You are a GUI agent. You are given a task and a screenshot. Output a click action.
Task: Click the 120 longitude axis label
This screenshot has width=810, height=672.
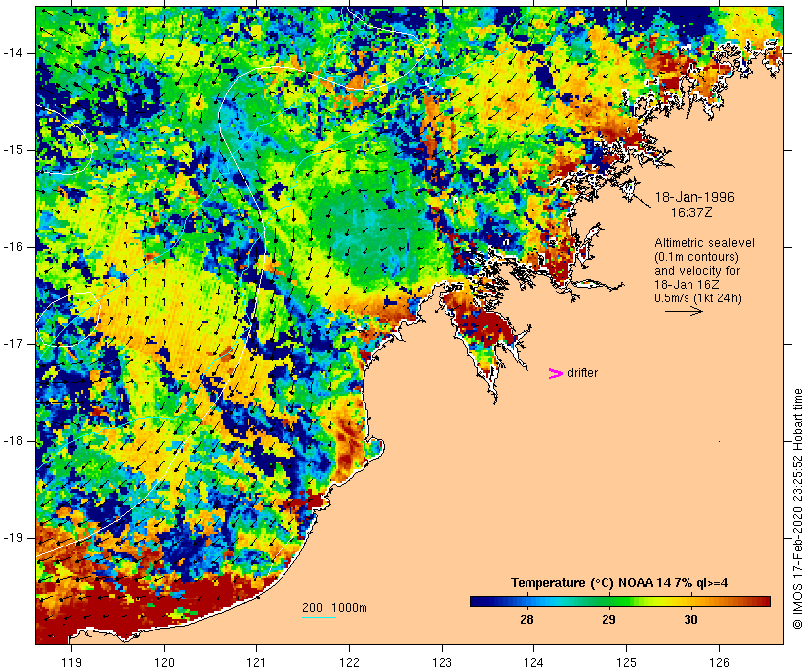click(x=164, y=662)
